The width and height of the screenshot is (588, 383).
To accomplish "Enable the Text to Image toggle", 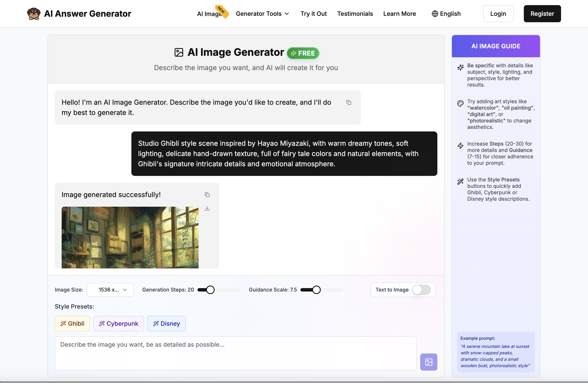I will [x=421, y=290].
